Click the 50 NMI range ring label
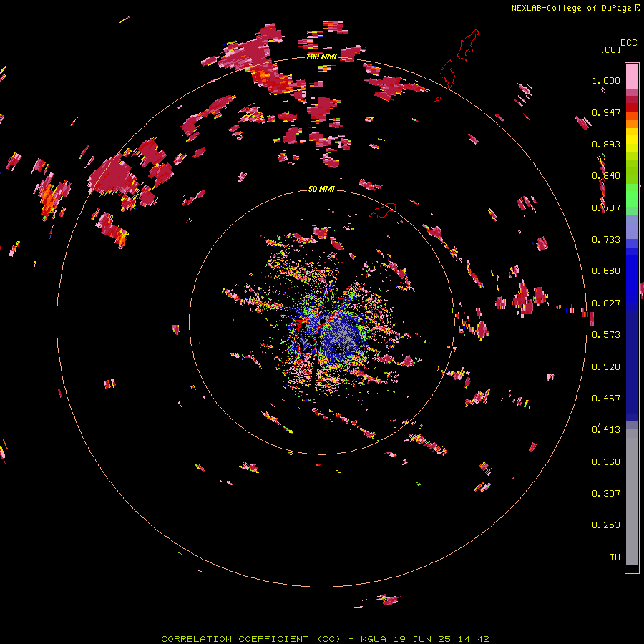 coord(321,189)
